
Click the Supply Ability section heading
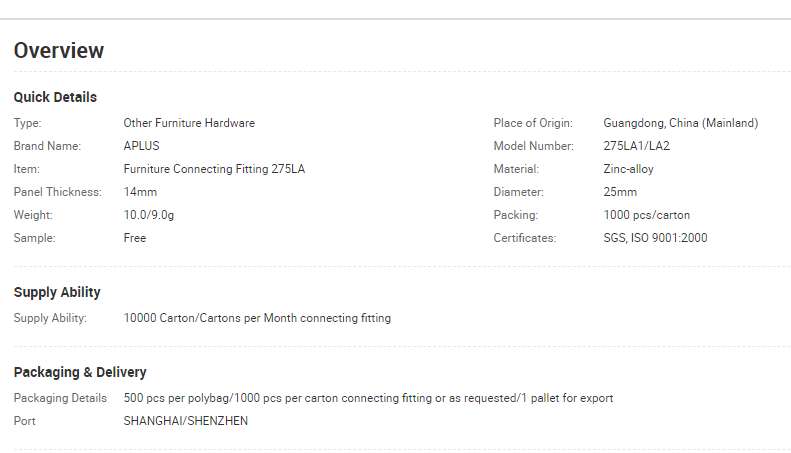coord(57,292)
